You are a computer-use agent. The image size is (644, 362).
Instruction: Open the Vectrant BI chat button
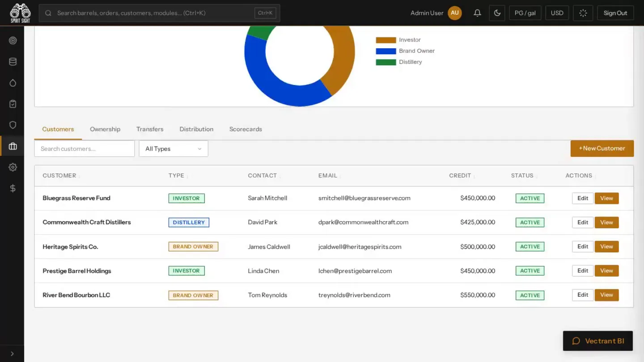[598, 341]
